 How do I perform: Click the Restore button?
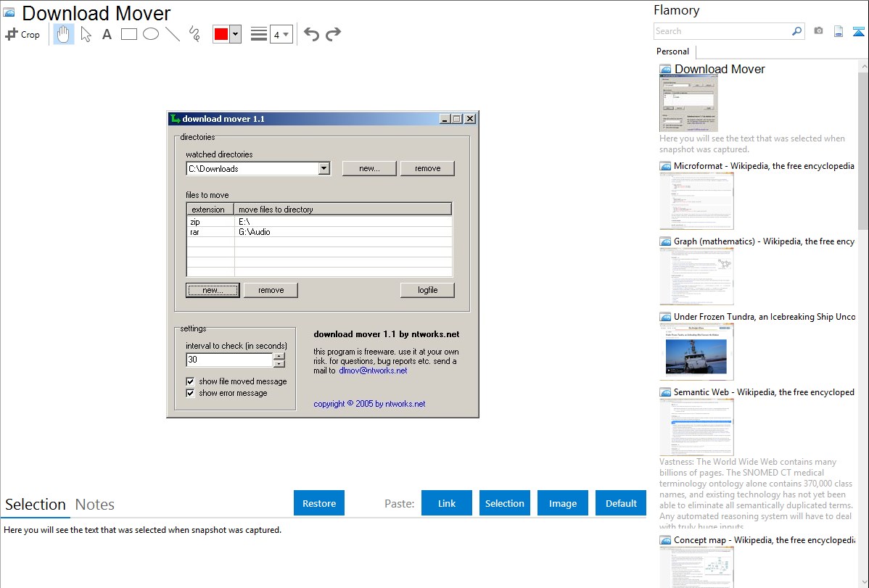tap(319, 503)
